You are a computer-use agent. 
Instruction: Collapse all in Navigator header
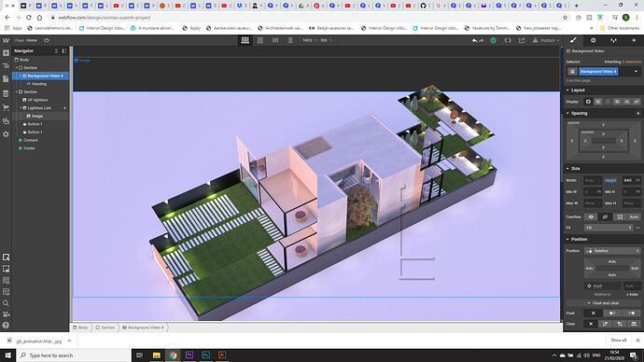click(x=56, y=51)
